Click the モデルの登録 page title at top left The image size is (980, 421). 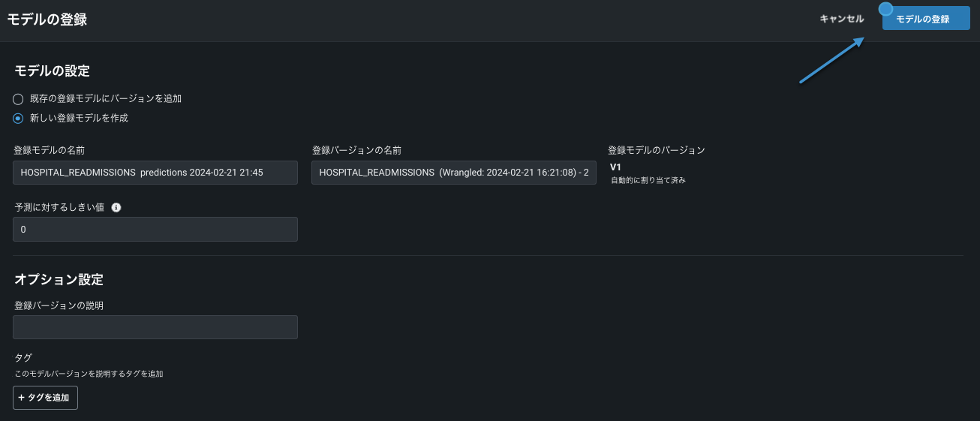(47, 20)
